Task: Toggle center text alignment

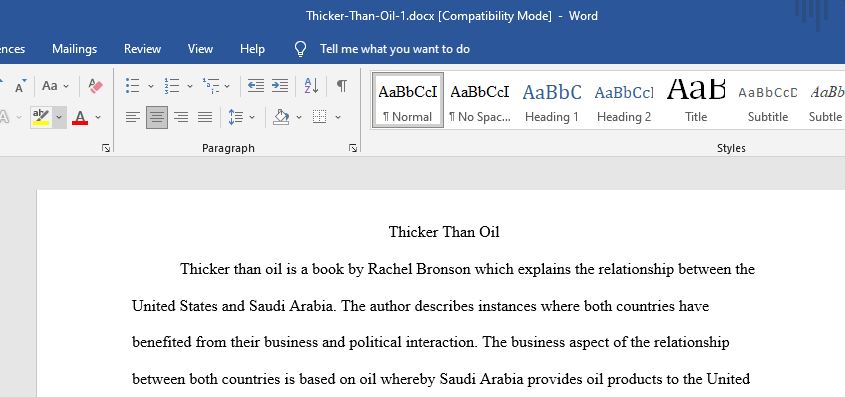Action: click(x=157, y=117)
